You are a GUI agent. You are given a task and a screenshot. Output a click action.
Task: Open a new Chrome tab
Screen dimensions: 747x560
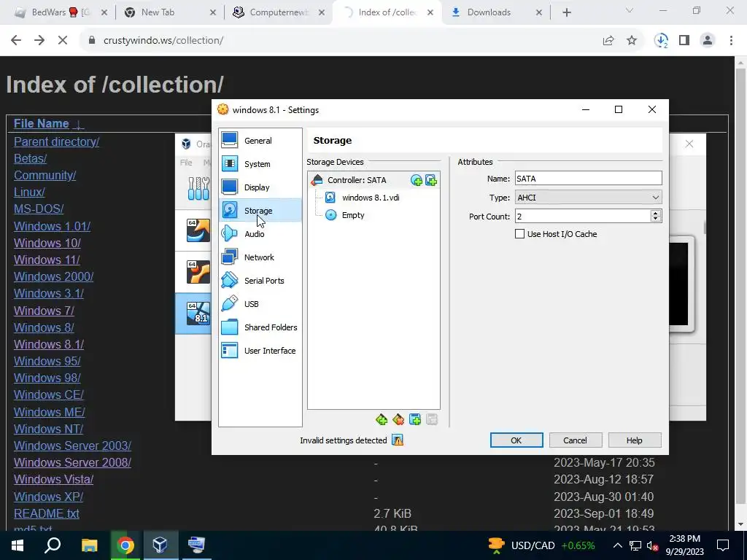[x=566, y=12]
